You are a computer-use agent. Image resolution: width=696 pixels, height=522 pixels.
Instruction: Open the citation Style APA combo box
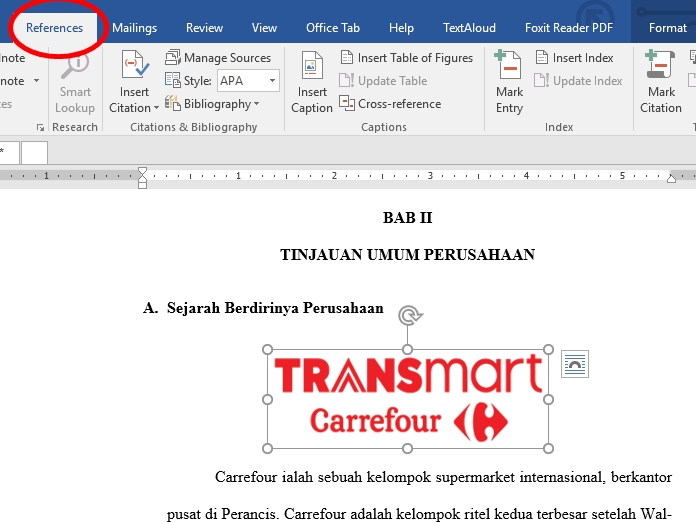[248, 81]
